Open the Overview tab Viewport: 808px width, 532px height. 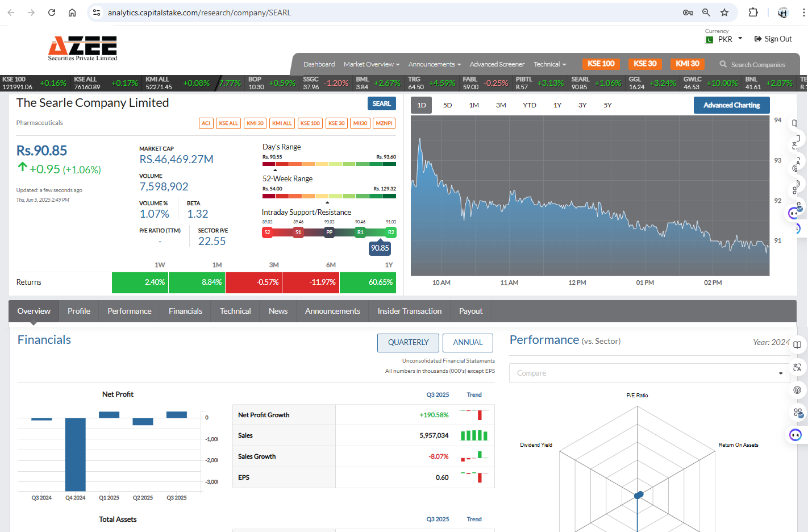click(34, 311)
